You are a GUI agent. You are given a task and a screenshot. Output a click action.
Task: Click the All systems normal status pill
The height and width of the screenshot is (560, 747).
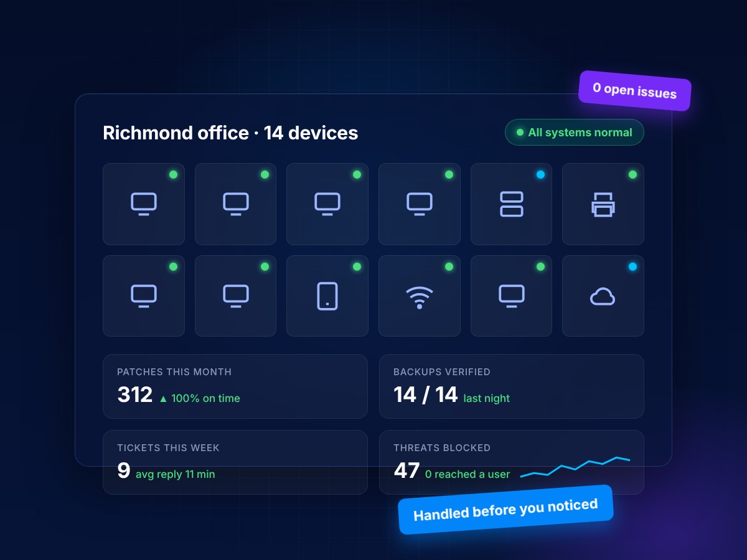(575, 132)
